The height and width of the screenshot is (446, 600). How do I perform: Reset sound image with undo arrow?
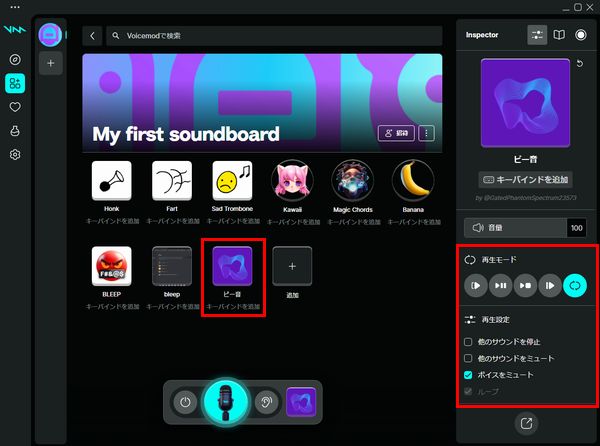[580, 63]
